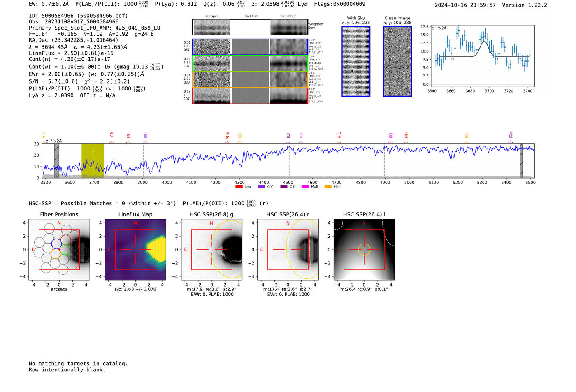Click the '2D Spec' column header
Screen dimensions: 576x392
(x=212, y=16)
